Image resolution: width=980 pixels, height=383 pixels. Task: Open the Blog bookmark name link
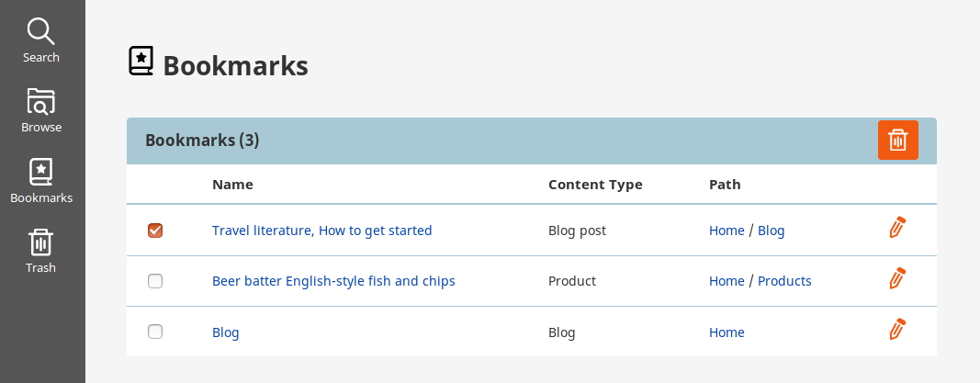pos(226,332)
